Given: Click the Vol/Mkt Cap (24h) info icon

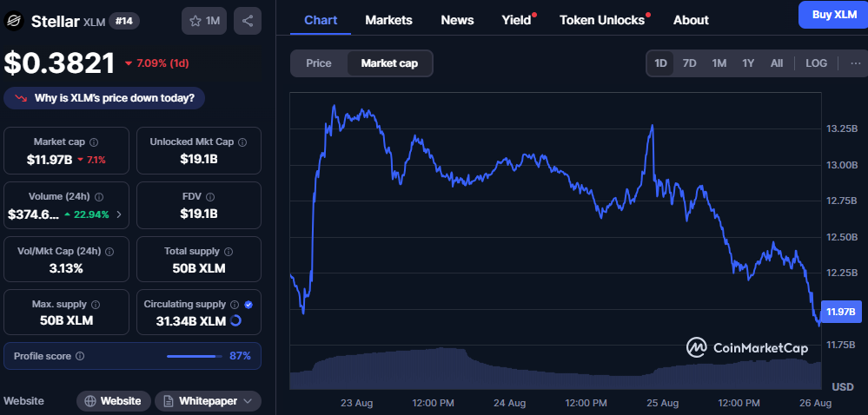Looking at the screenshot, I should click(x=109, y=251).
